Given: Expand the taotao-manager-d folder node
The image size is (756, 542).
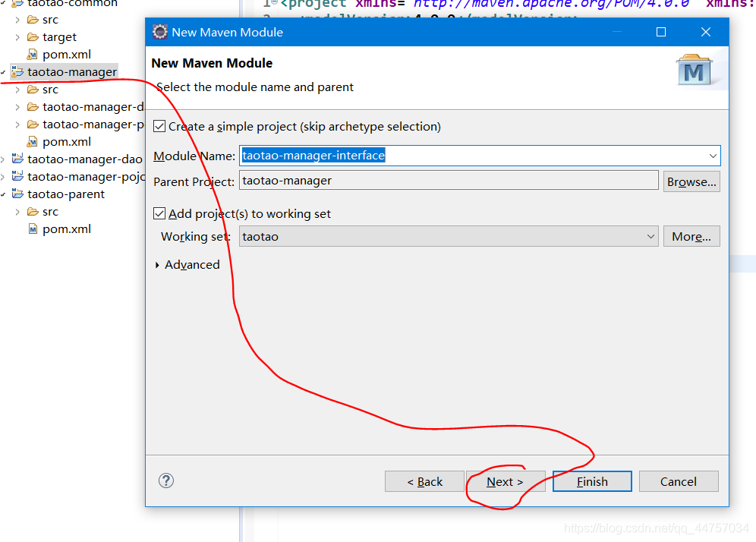Looking at the screenshot, I should (x=17, y=107).
